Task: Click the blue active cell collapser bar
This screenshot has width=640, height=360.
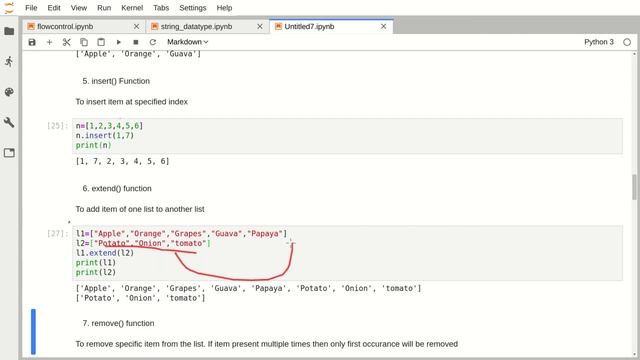Action: [x=33, y=332]
